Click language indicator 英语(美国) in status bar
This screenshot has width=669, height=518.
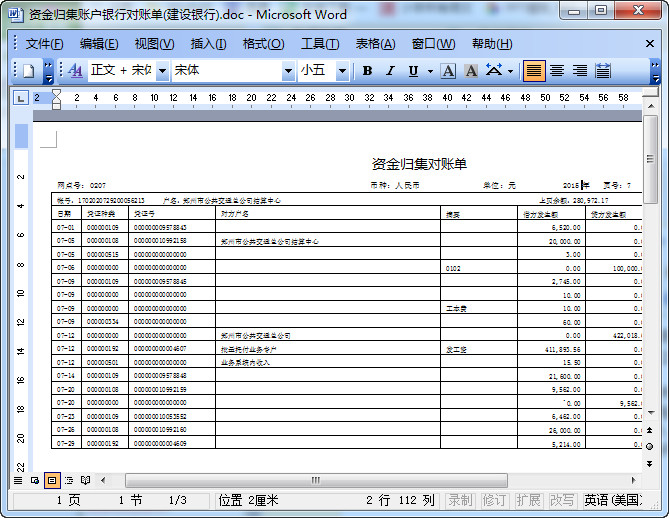[613, 500]
